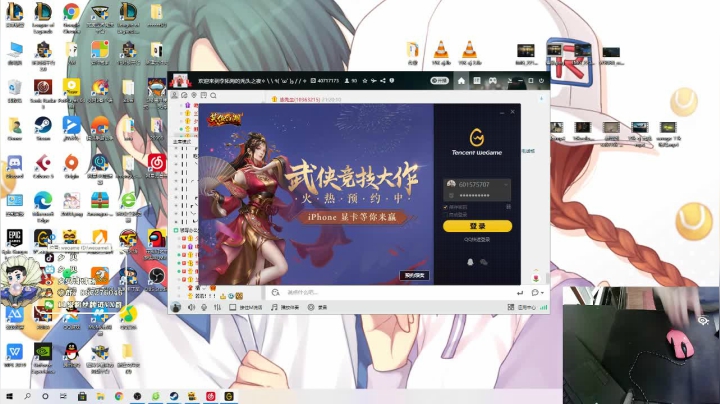Open the WeGame icon in the taskbar
This screenshot has height=404, width=720.
click(x=229, y=396)
